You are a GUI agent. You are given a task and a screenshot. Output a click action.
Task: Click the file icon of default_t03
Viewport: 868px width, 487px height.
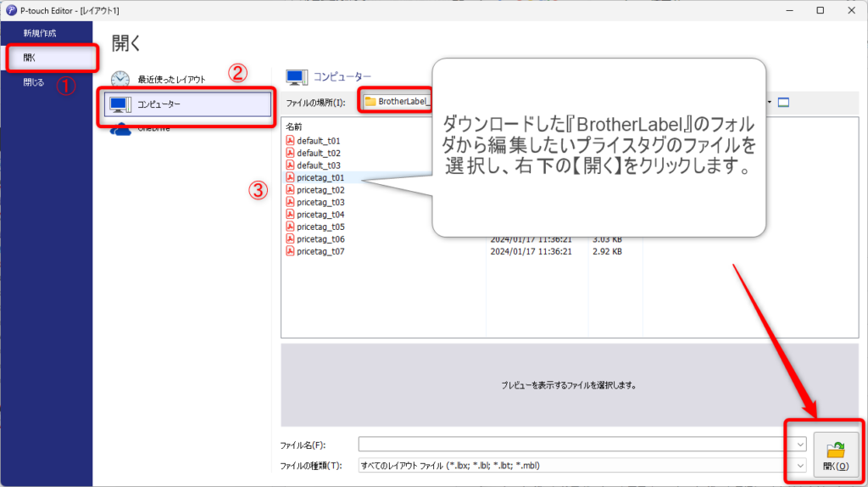[290, 165]
